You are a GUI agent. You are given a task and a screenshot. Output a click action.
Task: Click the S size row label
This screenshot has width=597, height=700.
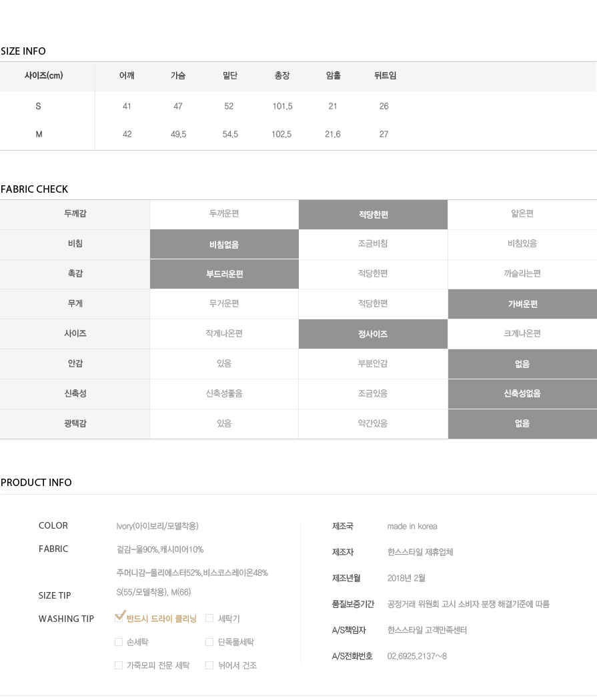[x=39, y=106]
